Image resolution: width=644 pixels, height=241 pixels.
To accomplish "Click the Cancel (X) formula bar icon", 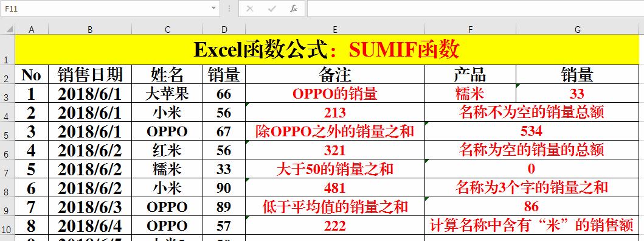I will coord(250,9).
